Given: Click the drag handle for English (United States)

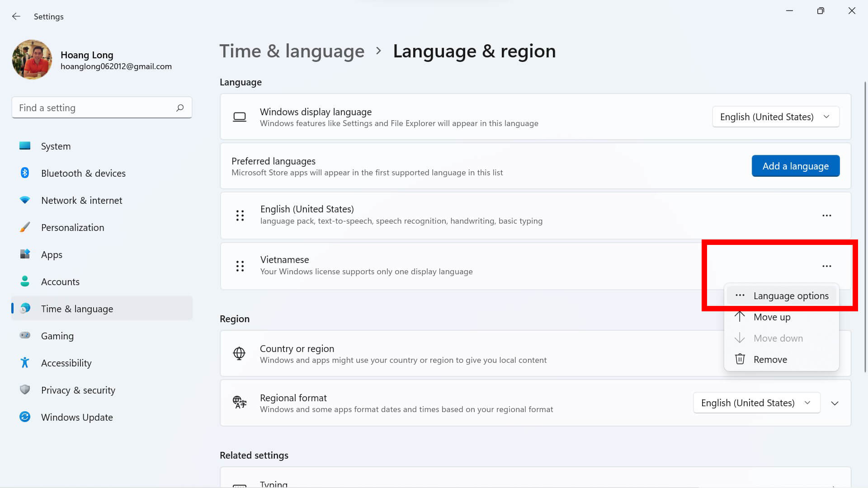Looking at the screenshot, I should coord(240,216).
